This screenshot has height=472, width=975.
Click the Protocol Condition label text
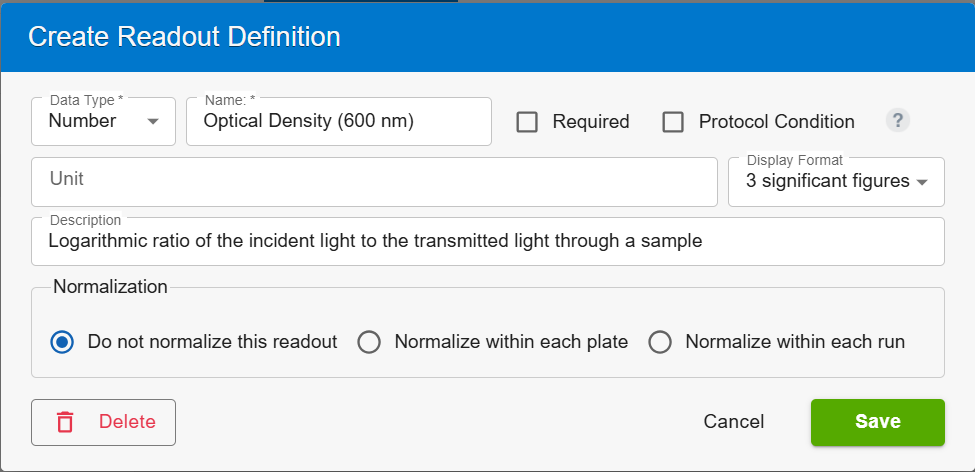[x=777, y=122]
